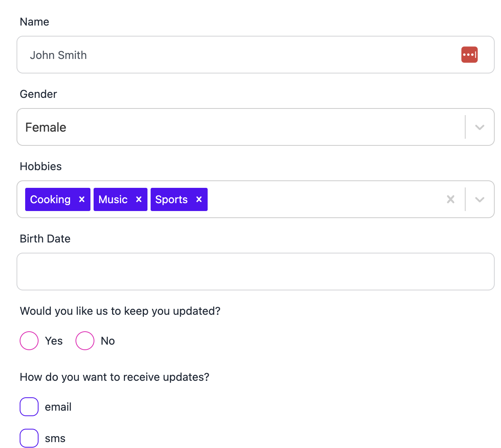The width and height of the screenshot is (501, 448).
Task: Remove the Sports hobby tag
Action: click(199, 199)
